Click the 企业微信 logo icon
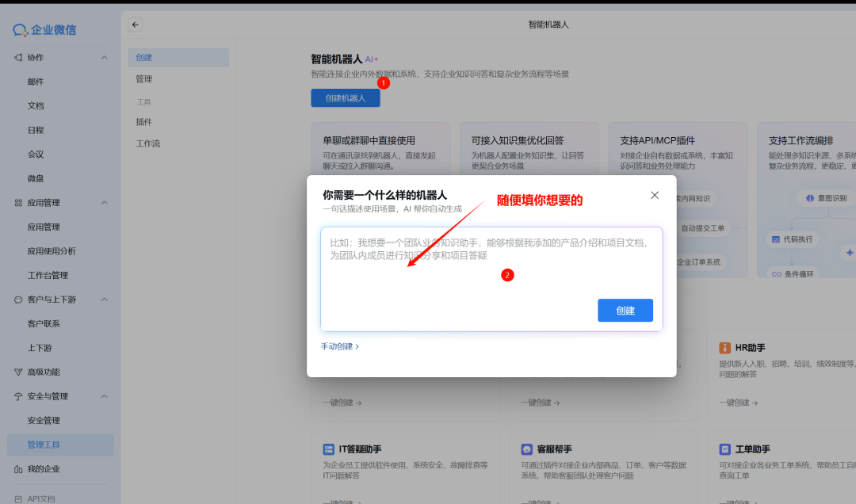The image size is (856, 504). tap(20, 30)
